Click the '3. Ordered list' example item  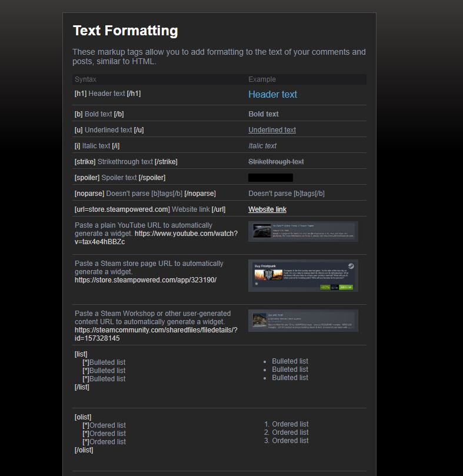287,441
